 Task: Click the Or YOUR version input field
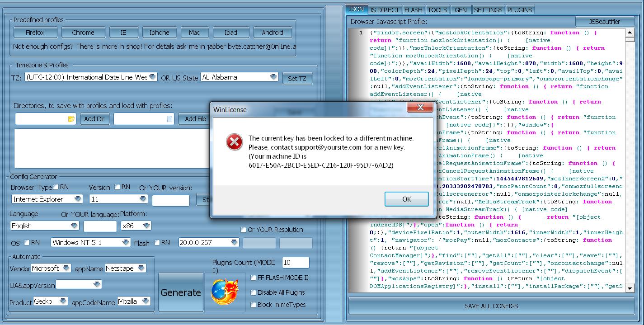[x=171, y=200]
